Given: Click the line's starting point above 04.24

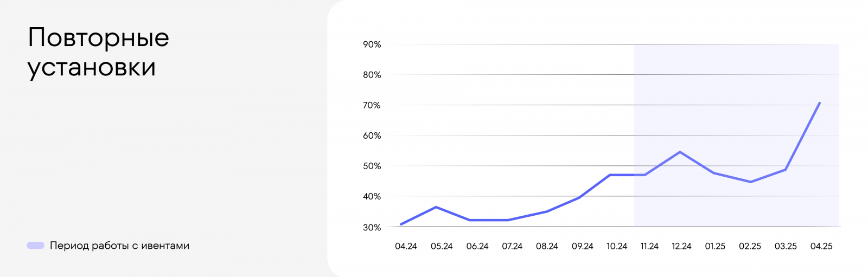Looking at the screenshot, I should tap(401, 224).
